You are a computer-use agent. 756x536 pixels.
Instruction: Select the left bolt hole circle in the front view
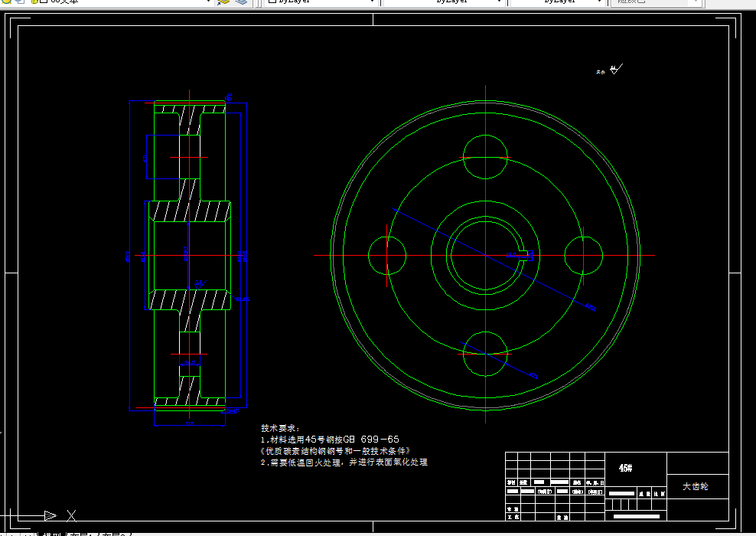pyautogui.click(x=387, y=255)
